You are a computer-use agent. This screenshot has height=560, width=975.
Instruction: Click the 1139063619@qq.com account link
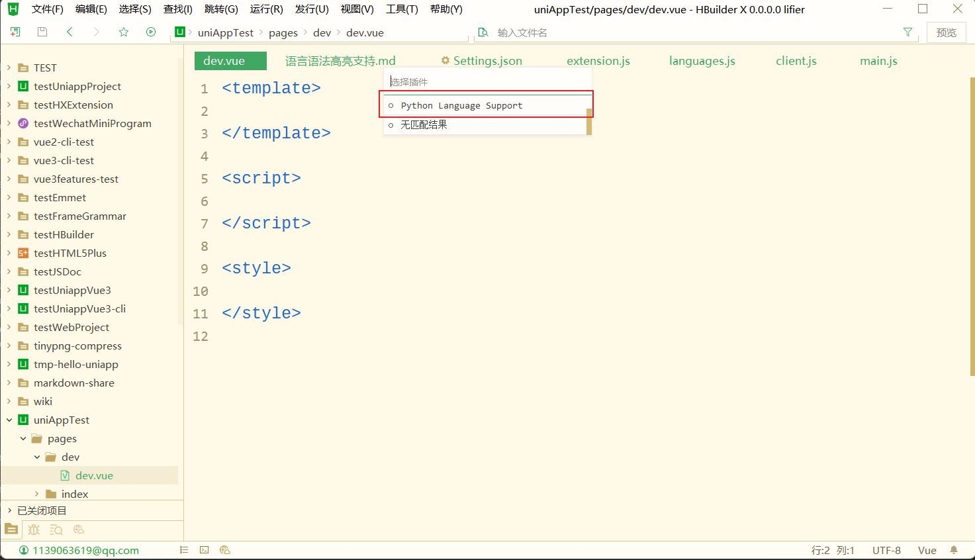[x=85, y=550]
